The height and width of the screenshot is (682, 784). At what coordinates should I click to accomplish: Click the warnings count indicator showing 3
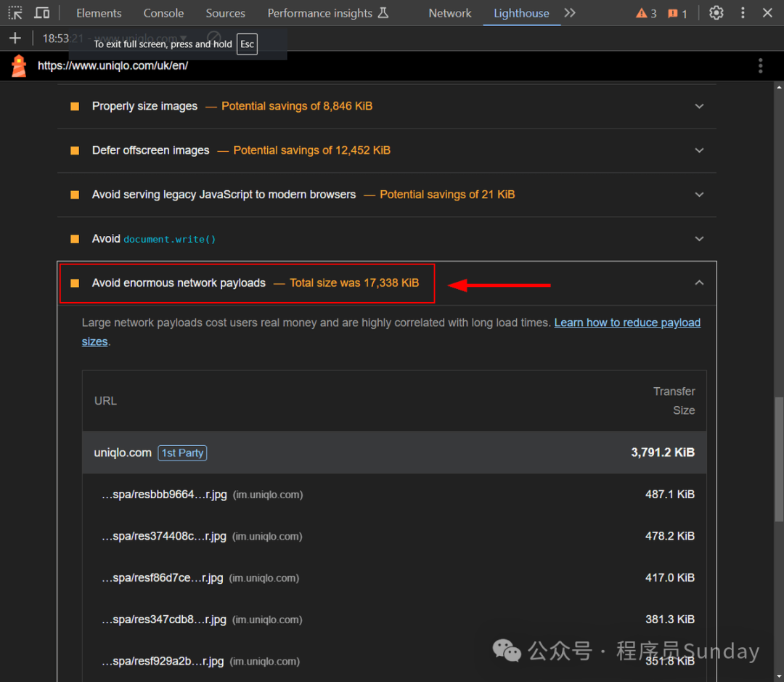647,14
